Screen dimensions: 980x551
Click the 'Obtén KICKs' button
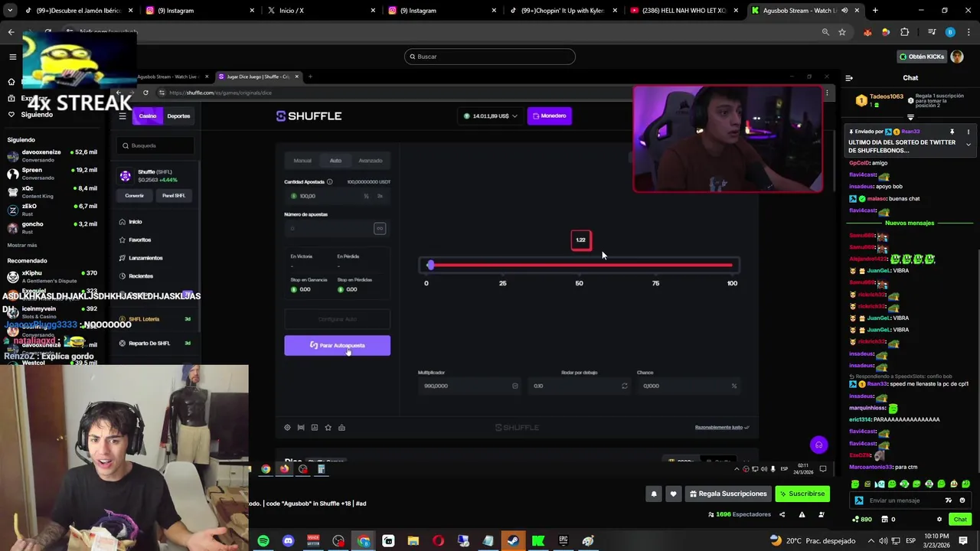pyautogui.click(x=922, y=57)
